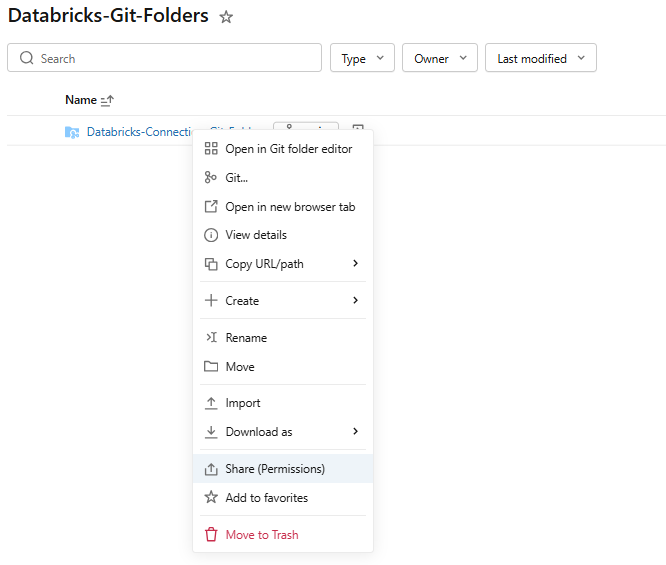The width and height of the screenshot is (666, 565).
Task: Open the Databricks-Connect folder link
Action: [x=139, y=132]
